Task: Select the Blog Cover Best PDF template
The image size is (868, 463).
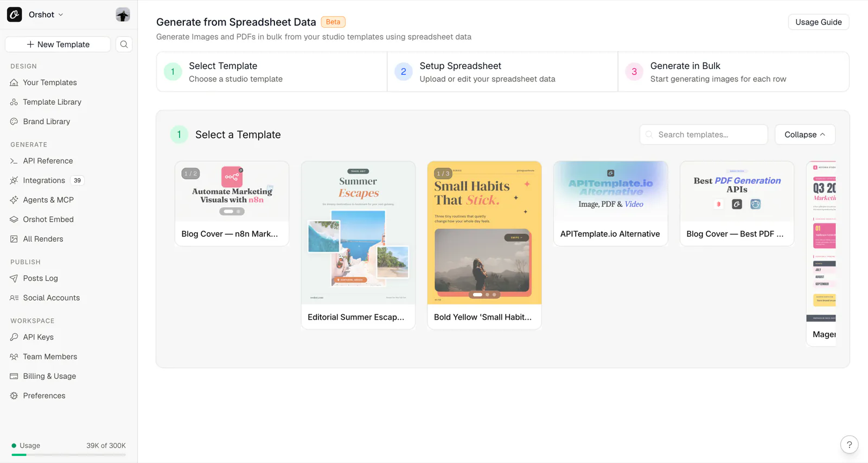Action: [x=737, y=204]
